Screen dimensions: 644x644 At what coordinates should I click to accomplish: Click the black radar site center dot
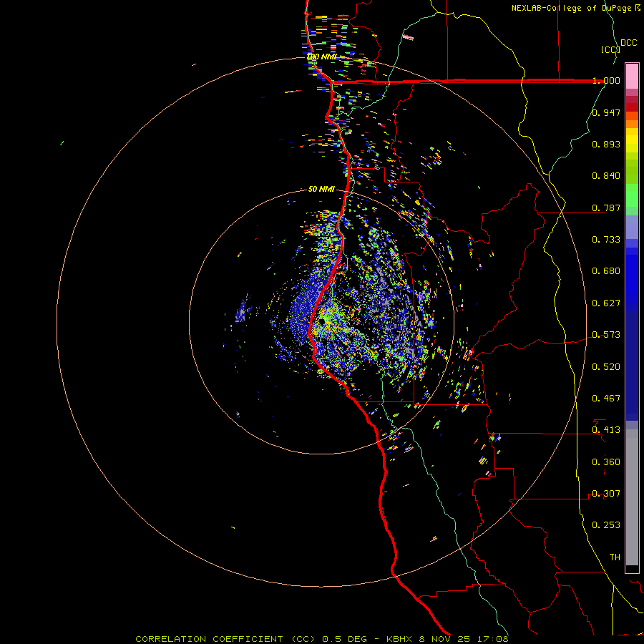click(x=322, y=321)
